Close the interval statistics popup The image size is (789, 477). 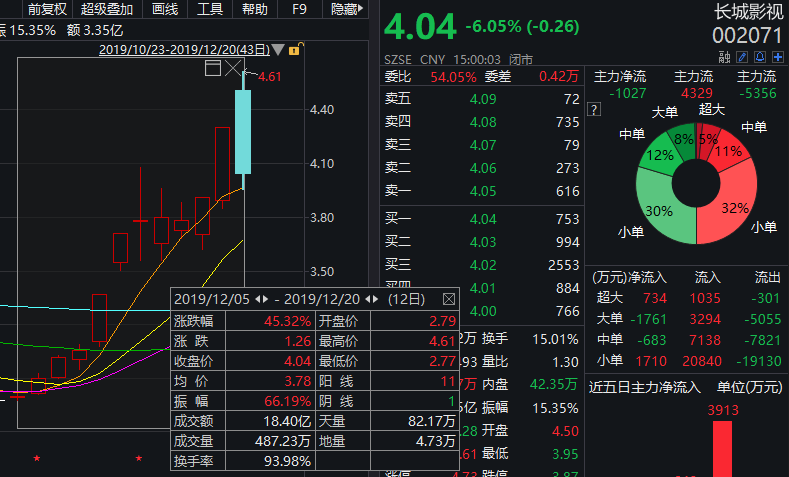449,299
